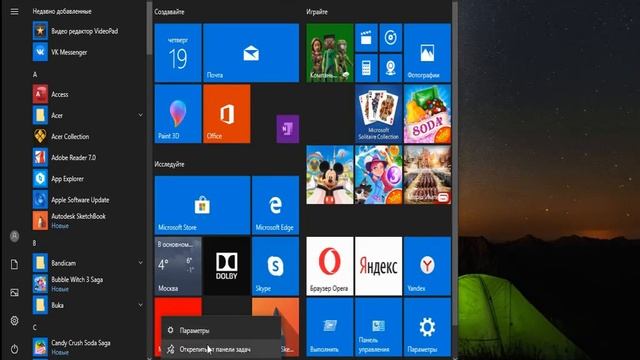This screenshot has width=640, height=360.
Task: Launch the Paint 3D tile
Action: (178, 114)
